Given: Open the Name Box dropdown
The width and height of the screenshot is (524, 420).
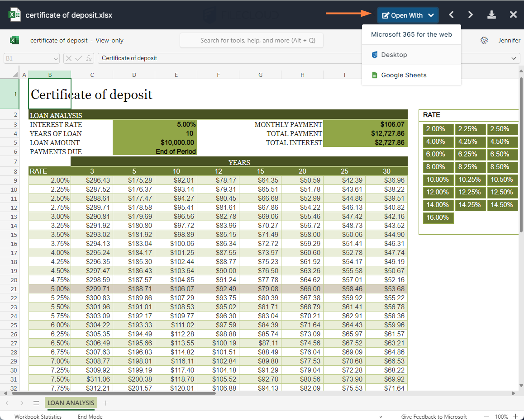Looking at the screenshot, I should coord(56,58).
